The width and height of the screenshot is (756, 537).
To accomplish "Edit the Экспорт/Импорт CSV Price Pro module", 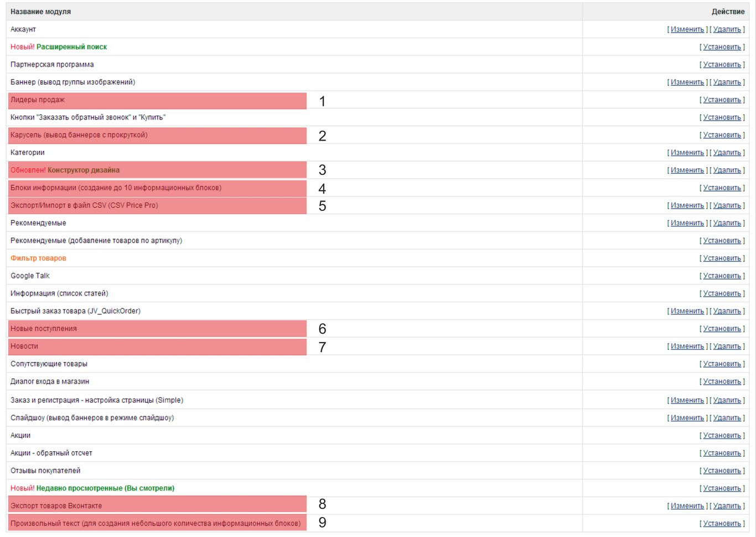I will 687,205.
